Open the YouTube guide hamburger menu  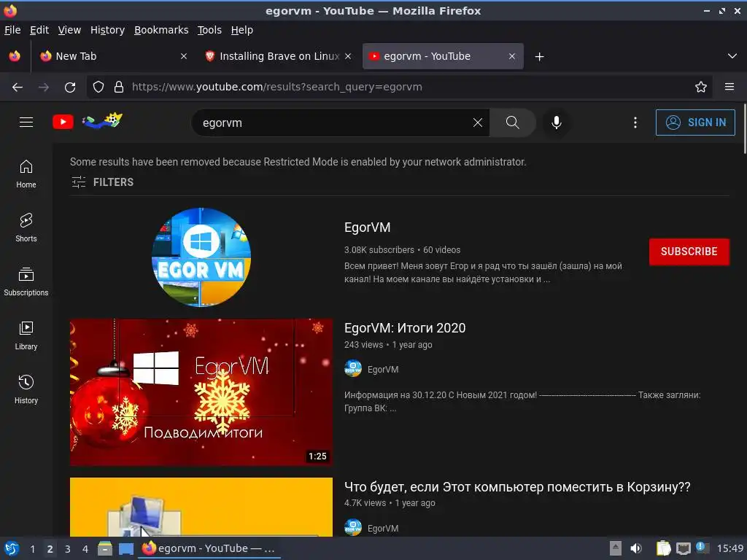coord(26,122)
